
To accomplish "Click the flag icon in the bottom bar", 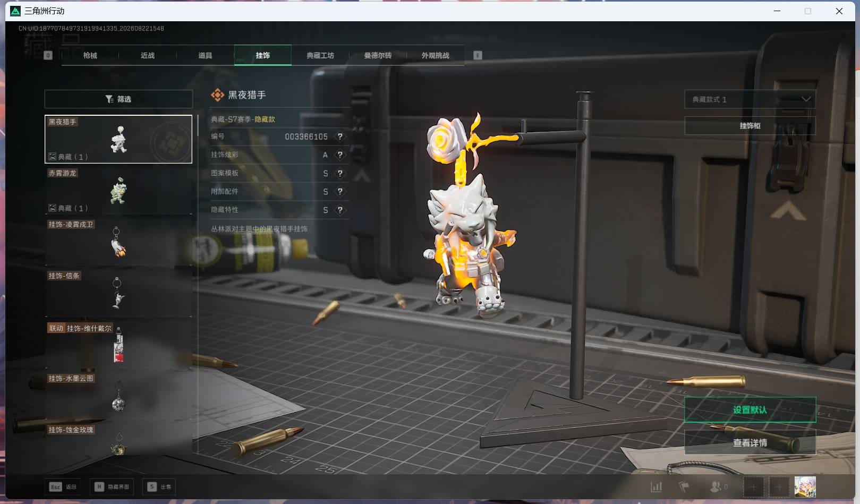I will pos(684,486).
